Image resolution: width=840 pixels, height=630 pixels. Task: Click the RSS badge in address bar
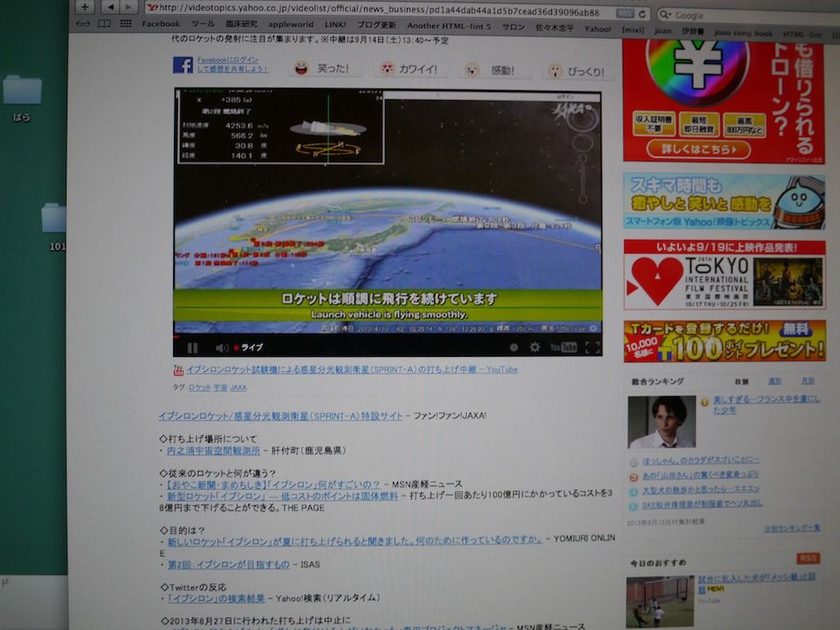pyautogui.click(x=624, y=13)
